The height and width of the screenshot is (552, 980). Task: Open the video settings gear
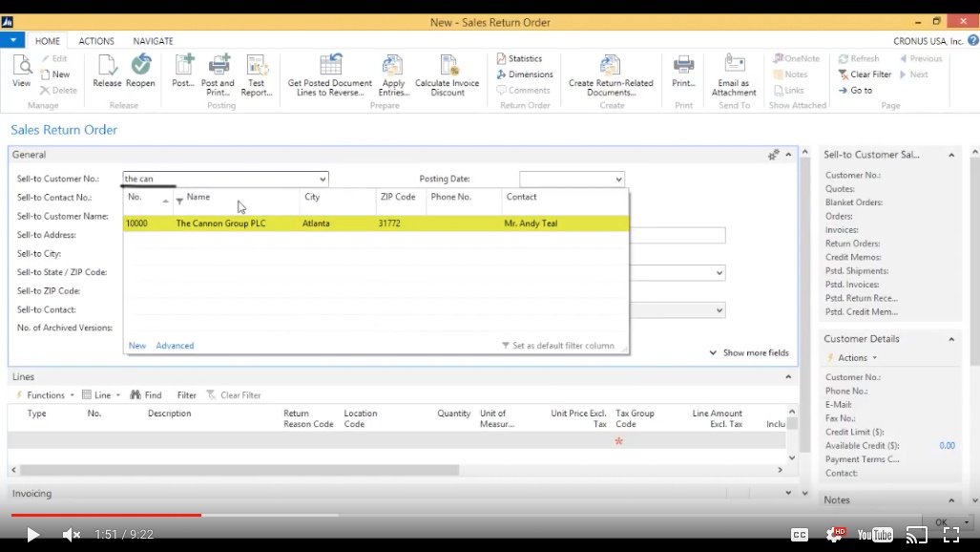tap(835, 535)
